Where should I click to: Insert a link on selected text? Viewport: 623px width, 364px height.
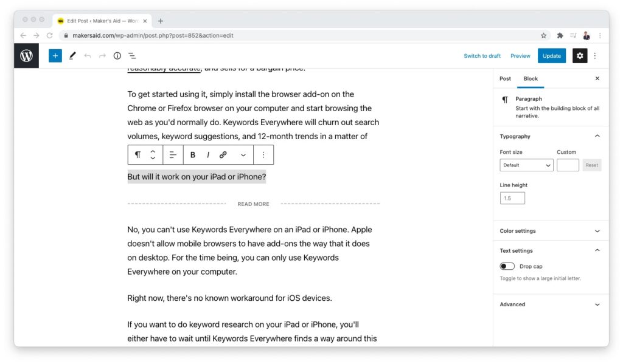223,155
